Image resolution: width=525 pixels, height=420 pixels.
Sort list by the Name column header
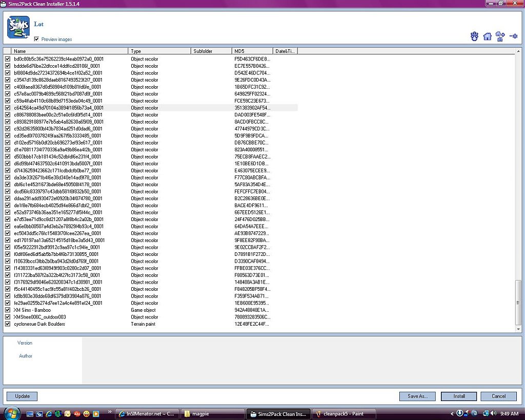tap(70, 51)
